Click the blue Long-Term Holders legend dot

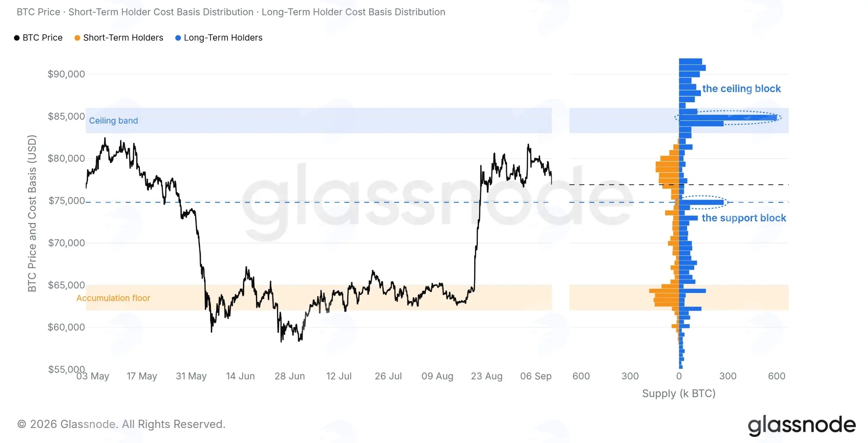point(178,38)
